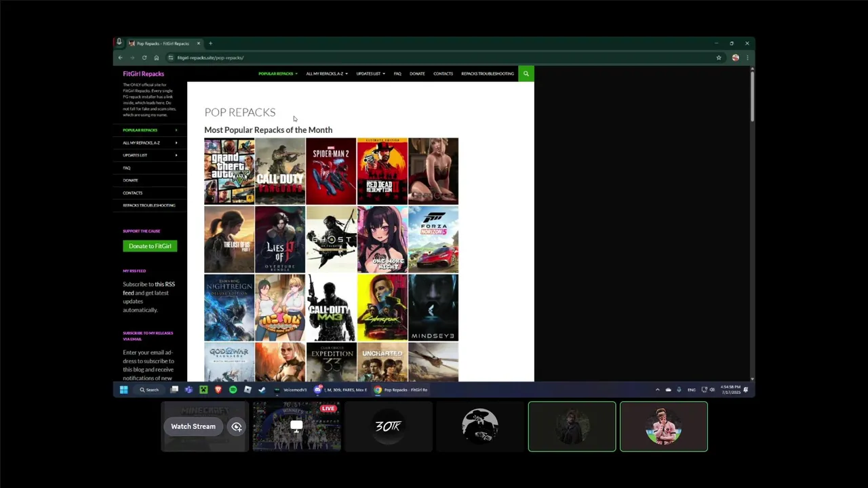
Task: Open Contacts in the top navigation bar
Action: coord(443,73)
